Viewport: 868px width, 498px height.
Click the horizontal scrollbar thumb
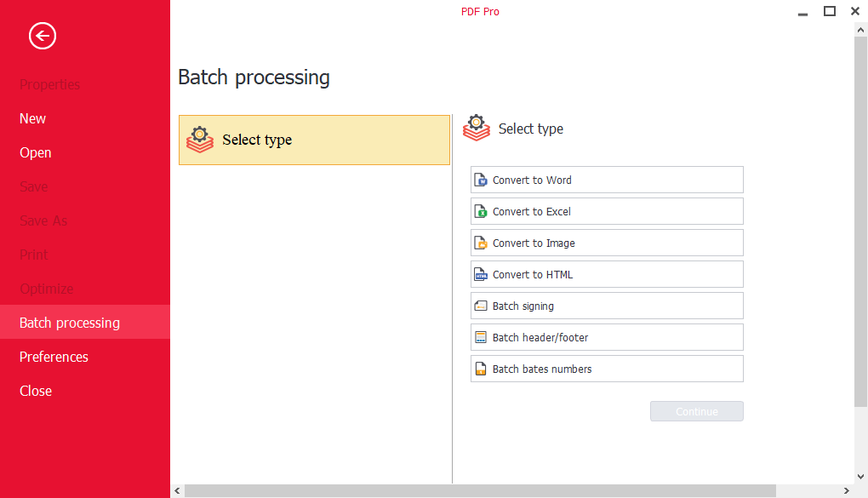click(x=480, y=491)
